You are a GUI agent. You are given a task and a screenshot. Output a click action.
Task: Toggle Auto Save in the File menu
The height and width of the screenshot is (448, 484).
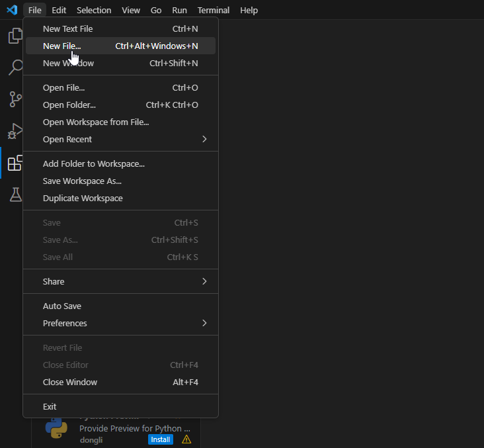point(62,306)
